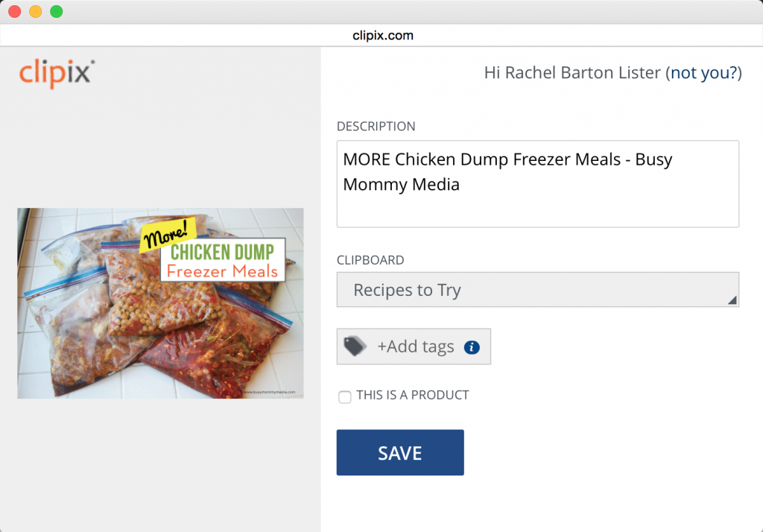Maximize the window with the green button
Image resolution: width=763 pixels, height=532 pixels.
pyautogui.click(x=56, y=12)
